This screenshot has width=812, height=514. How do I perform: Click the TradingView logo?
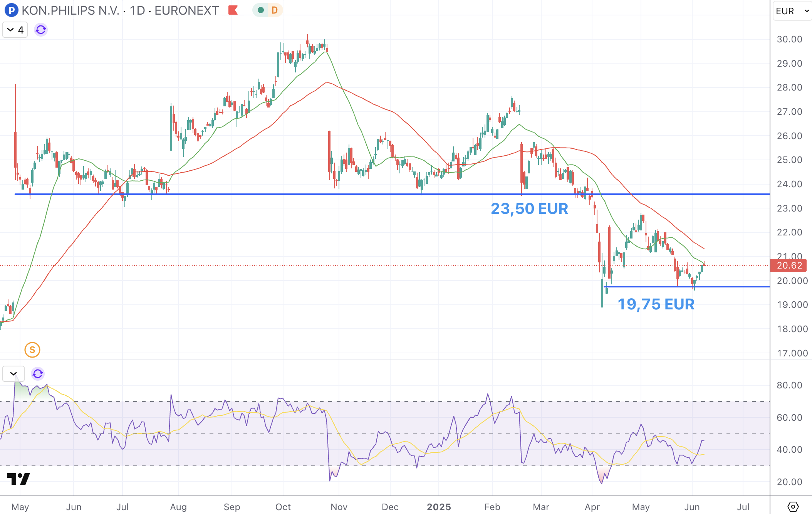(x=18, y=479)
